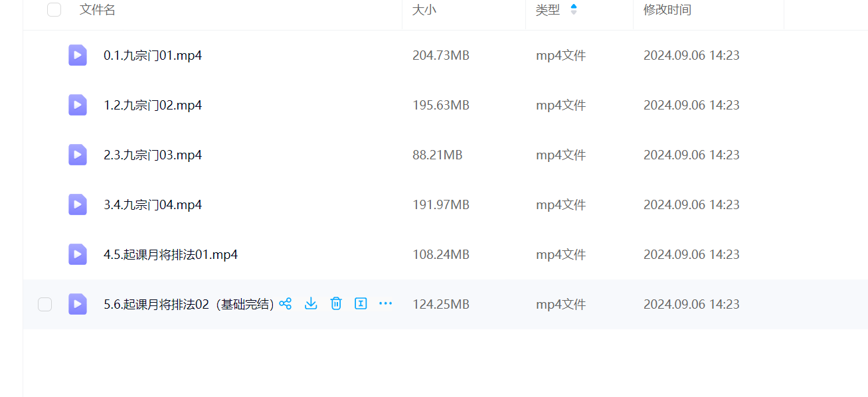868x397 pixels.
Task: Sort list by 修改时间 column header
Action: pyautogui.click(x=667, y=10)
